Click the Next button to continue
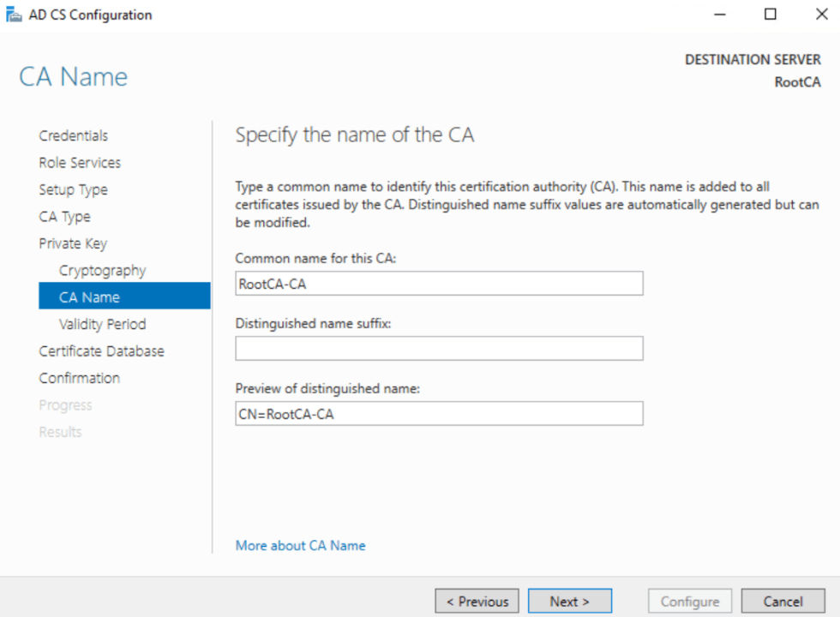This screenshot has height=617, width=840. [570, 600]
